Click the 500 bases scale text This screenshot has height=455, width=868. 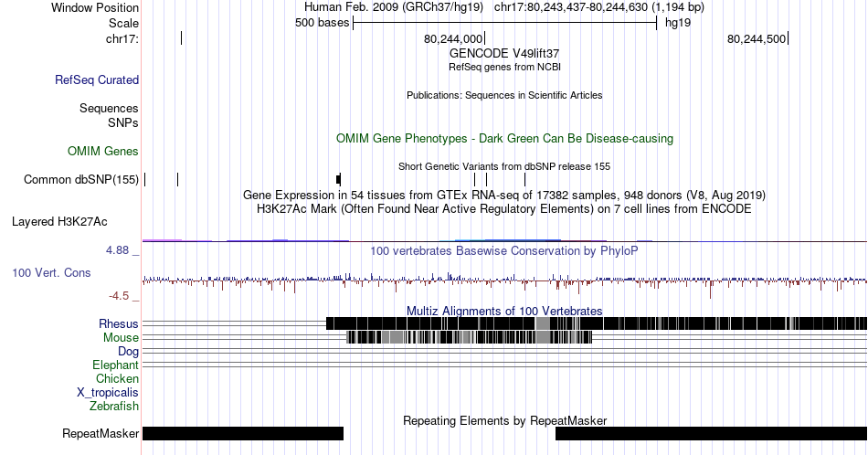pyautogui.click(x=323, y=23)
